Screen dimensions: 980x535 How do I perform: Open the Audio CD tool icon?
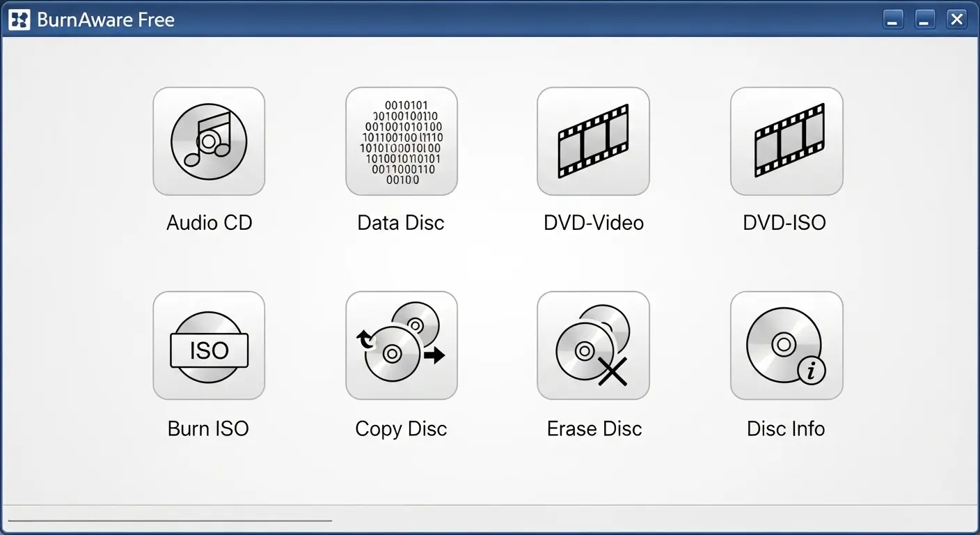(209, 141)
